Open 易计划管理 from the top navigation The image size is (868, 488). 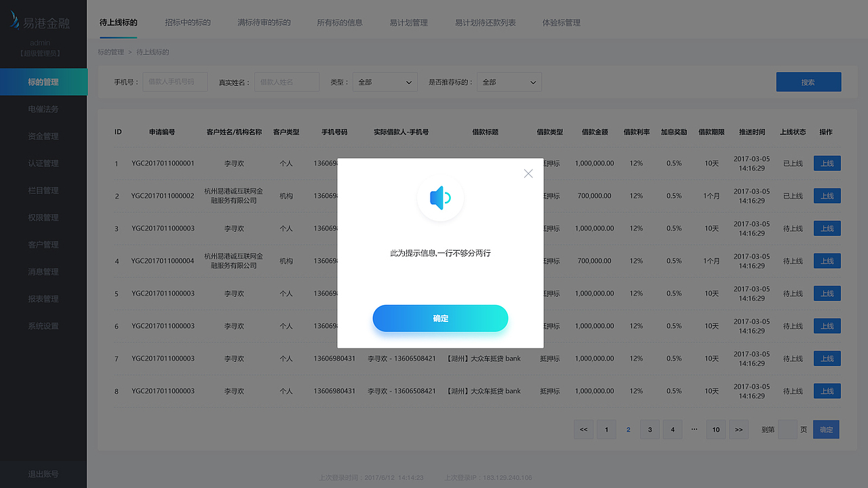point(408,22)
